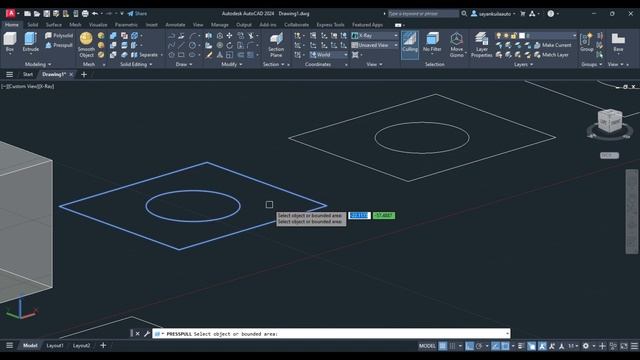Viewport: 640px width, 360px height.
Task: Click the Smooth Object mesh tool
Action: click(x=86, y=44)
